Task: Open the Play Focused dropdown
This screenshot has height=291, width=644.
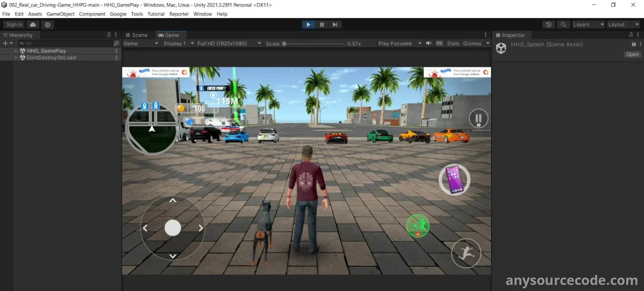Action: tap(399, 44)
